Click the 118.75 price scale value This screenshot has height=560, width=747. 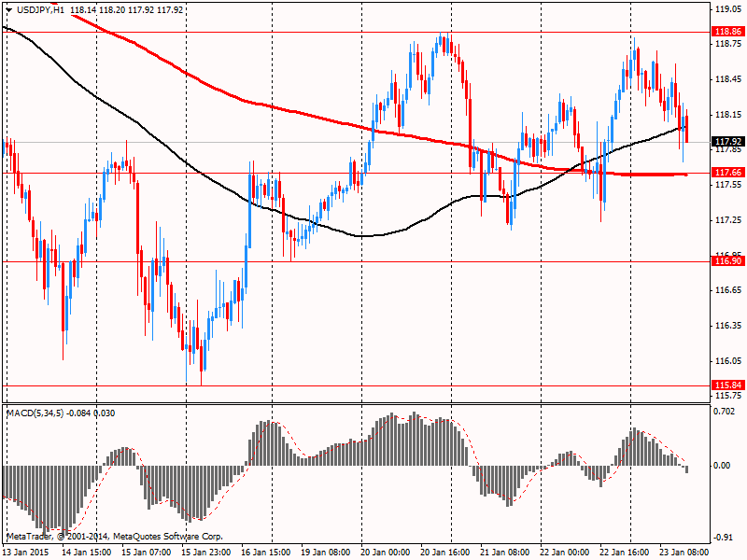pos(728,44)
